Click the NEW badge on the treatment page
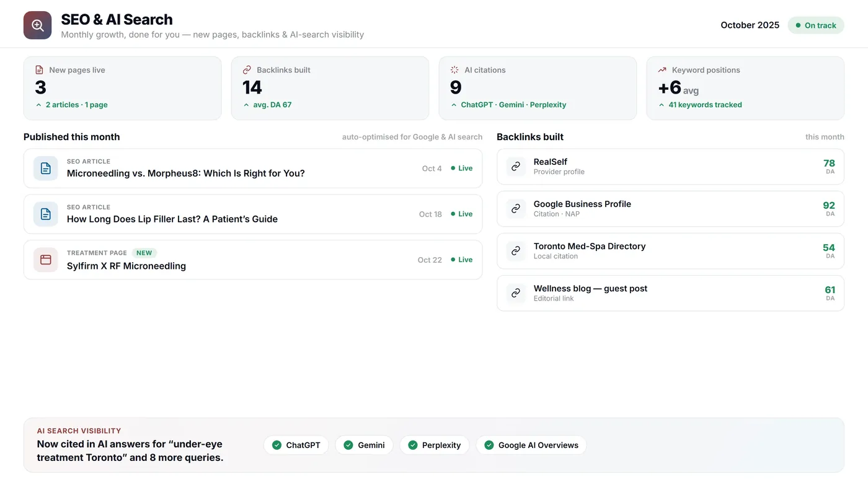Image resolution: width=868 pixels, height=482 pixels. click(144, 253)
